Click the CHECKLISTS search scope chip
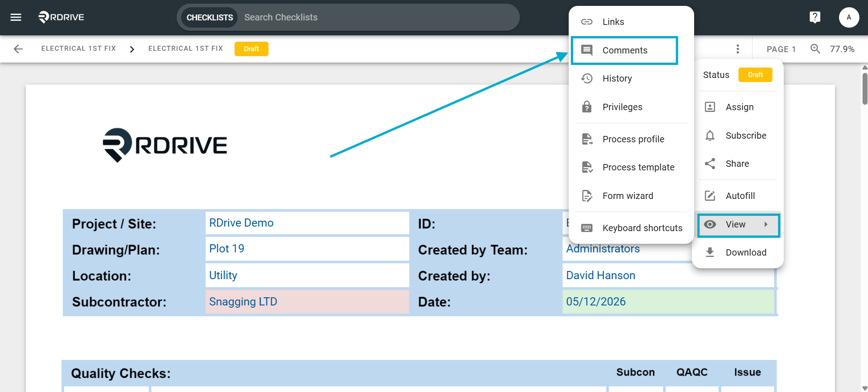 [x=210, y=17]
